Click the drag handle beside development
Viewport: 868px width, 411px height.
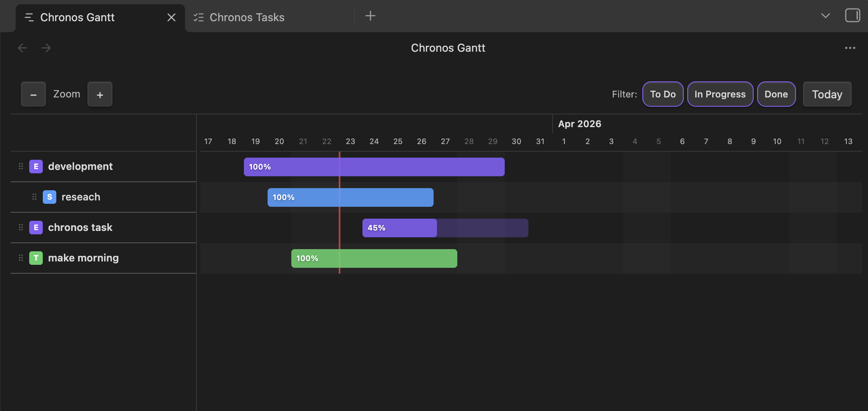pos(21,167)
